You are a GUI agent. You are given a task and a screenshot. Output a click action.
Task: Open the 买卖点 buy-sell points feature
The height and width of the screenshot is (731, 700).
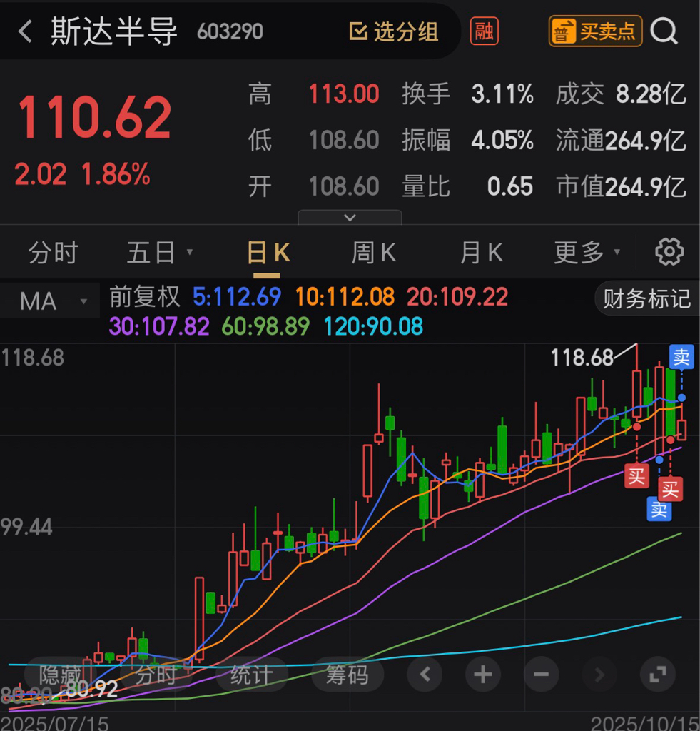pos(595,31)
